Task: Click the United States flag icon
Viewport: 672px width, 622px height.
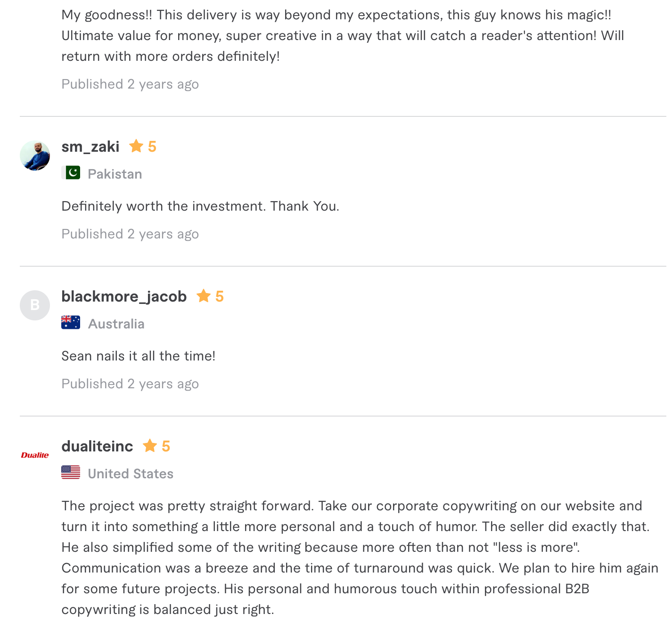Action: point(71,473)
